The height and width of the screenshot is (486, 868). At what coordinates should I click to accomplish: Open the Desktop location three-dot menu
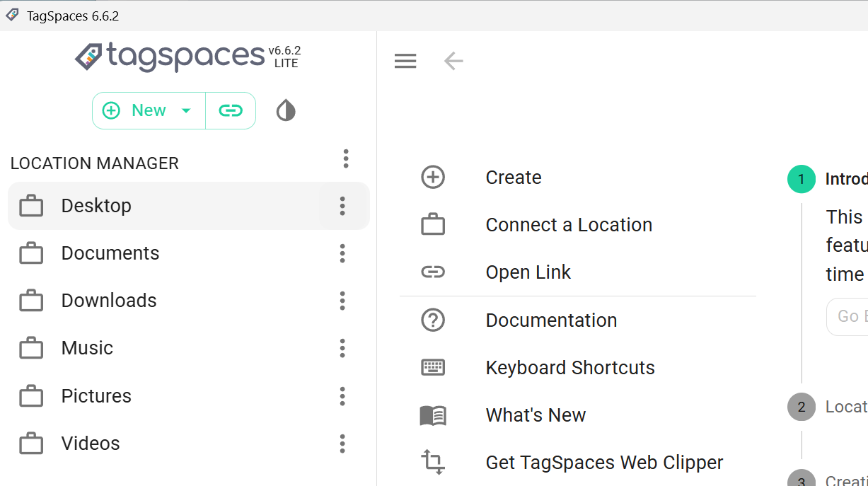342,206
